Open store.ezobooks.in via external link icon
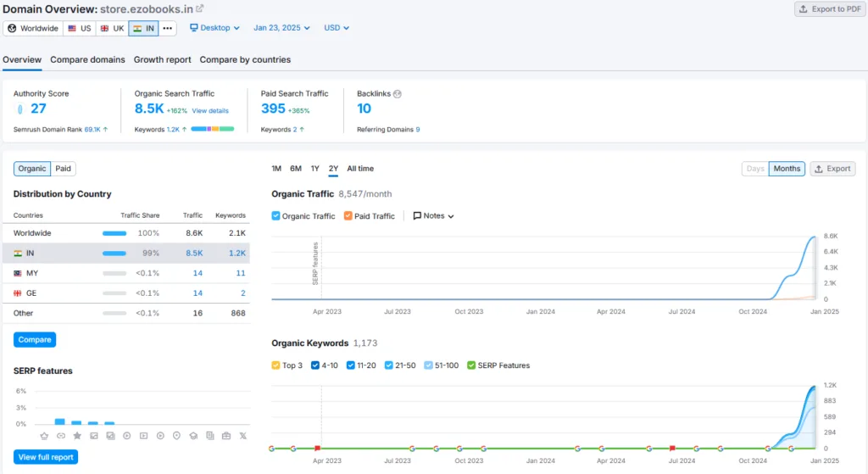The height and width of the screenshot is (474, 868). click(x=200, y=8)
